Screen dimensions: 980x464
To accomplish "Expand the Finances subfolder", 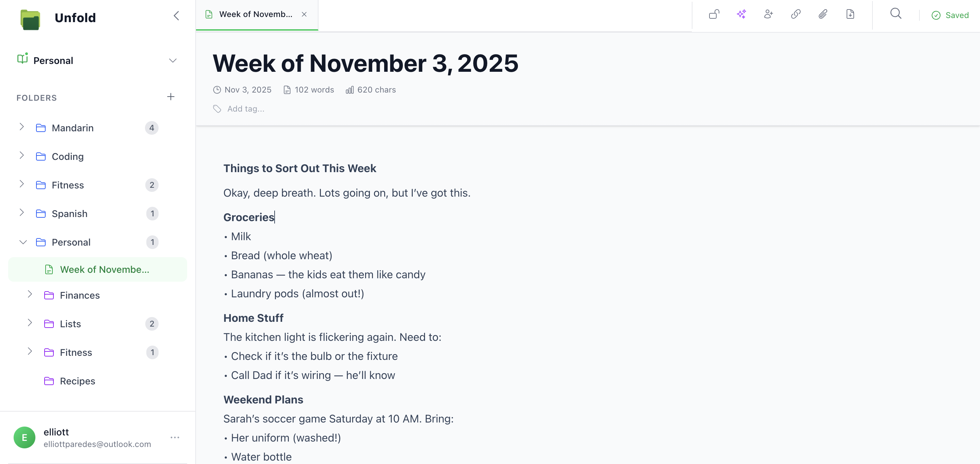I will tap(30, 295).
